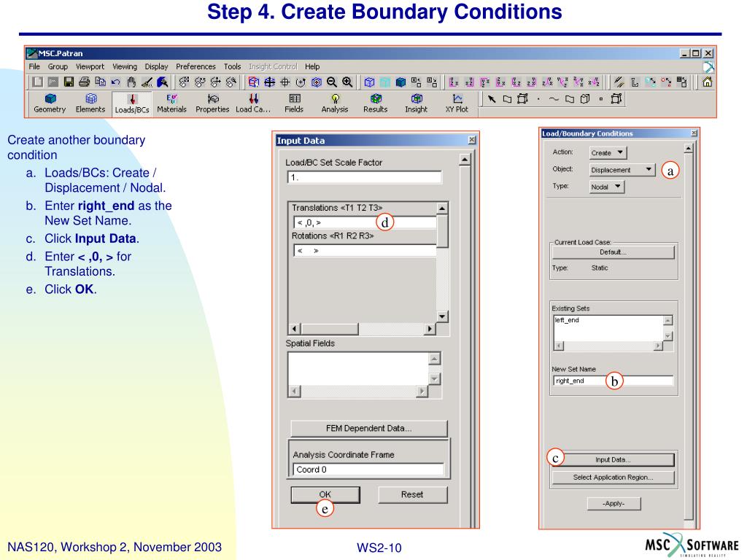Click the Translations <T1 T2 T3> input field
Image resolution: width=747 pixels, height=560 pixels.
tap(365, 222)
